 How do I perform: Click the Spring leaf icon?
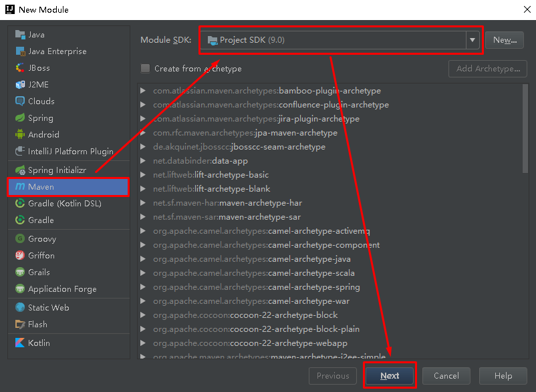point(20,118)
